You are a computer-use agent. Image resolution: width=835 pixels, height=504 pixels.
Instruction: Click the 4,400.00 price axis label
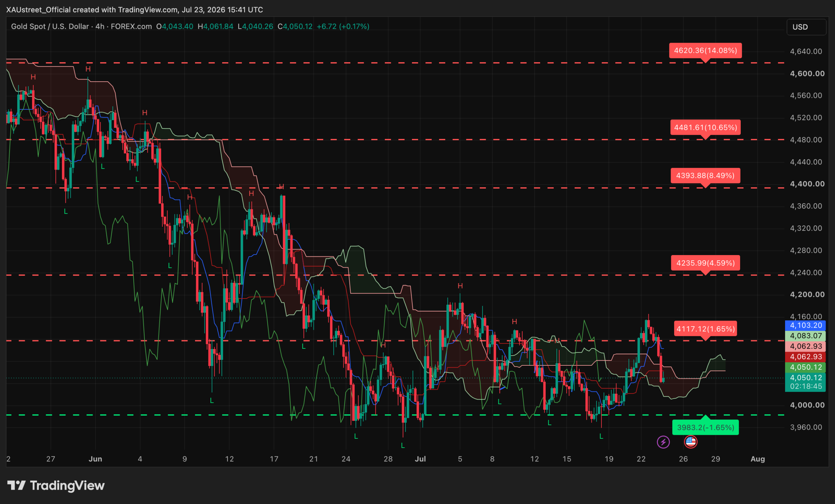tap(807, 184)
